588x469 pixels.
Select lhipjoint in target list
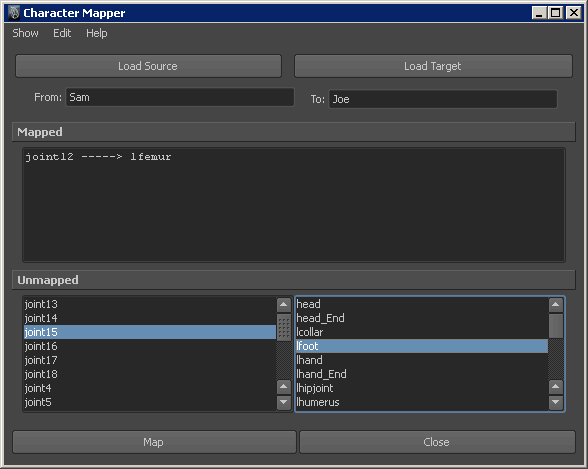[x=422, y=388]
